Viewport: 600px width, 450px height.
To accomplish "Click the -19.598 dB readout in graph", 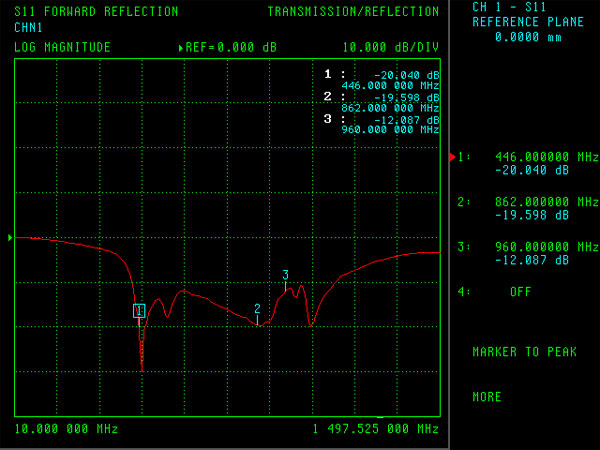I will [406, 98].
